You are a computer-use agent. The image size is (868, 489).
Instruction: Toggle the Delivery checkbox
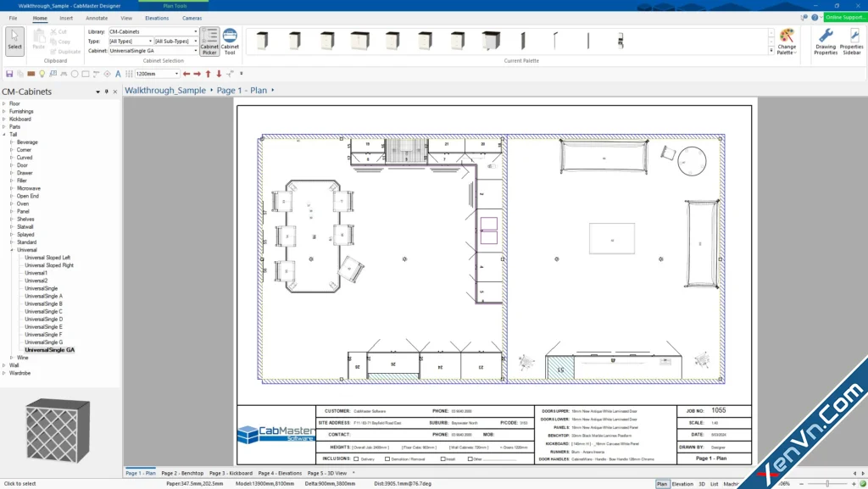(356, 458)
